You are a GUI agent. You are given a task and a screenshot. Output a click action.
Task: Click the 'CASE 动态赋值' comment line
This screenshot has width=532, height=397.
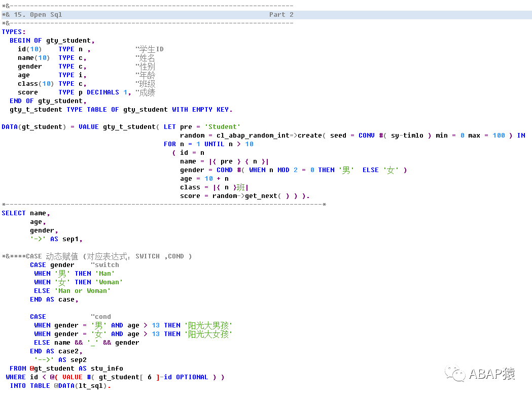(x=97, y=256)
